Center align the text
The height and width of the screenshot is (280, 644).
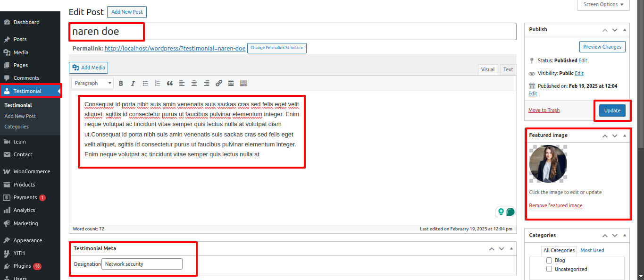coord(194,83)
